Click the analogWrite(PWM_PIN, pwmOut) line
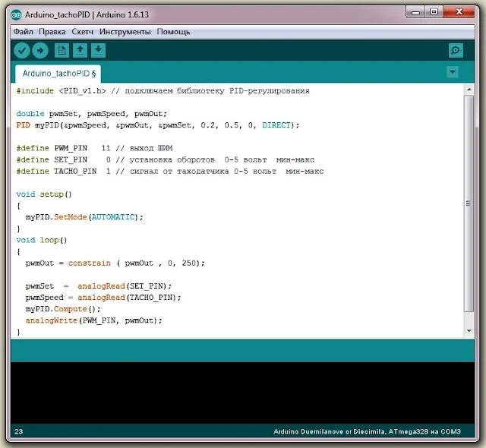The width and height of the screenshot is (486, 448). pos(93,320)
